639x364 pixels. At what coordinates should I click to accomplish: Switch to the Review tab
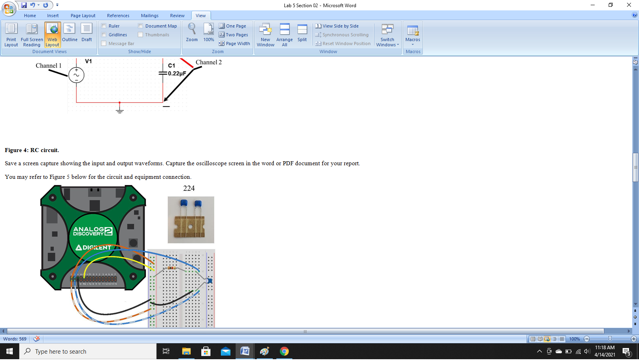177,16
